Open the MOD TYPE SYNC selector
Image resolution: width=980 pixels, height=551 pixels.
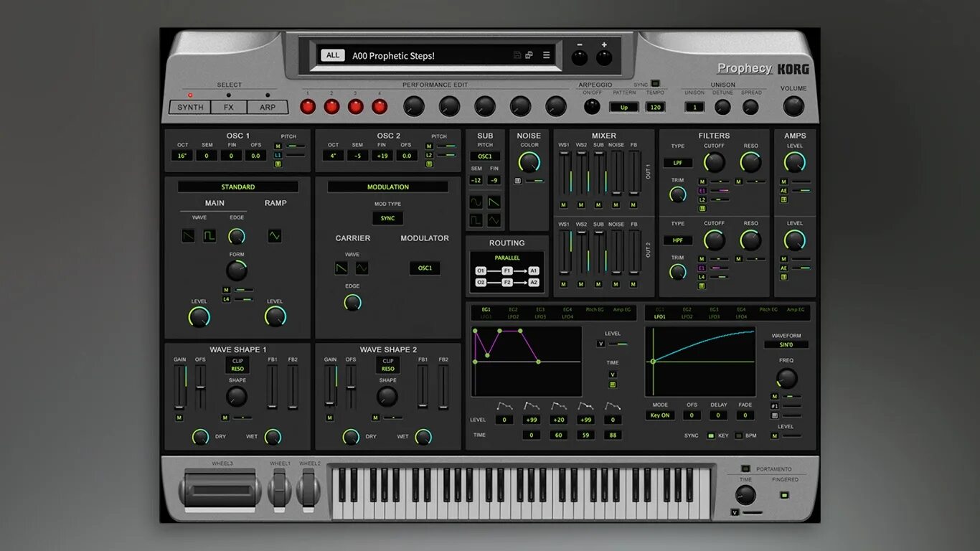click(x=387, y=218)
